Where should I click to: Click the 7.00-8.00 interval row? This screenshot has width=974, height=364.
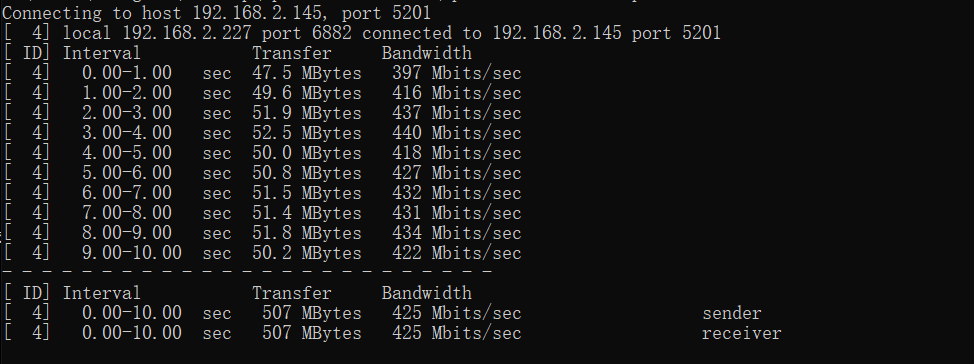pyautogui.click(x=262, y=213)
